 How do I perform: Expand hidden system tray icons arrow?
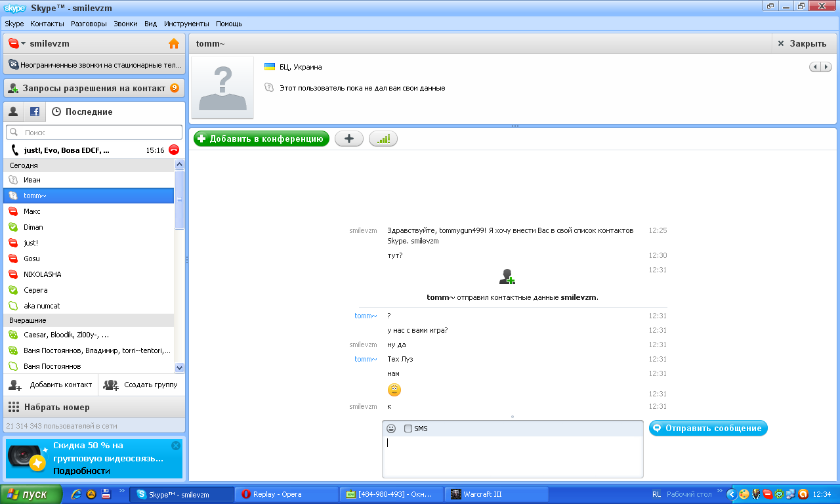tap(732, 494)
